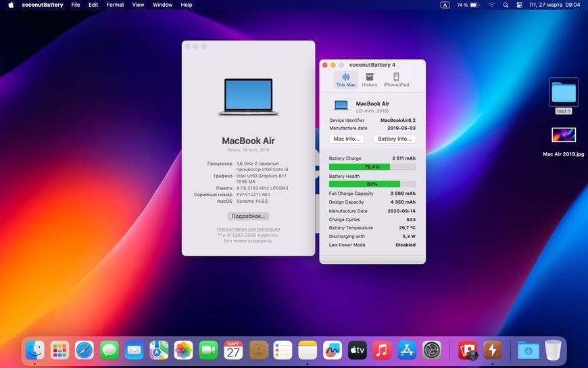Click the MacBookAir8,2 device identifier value

[398, 120]
